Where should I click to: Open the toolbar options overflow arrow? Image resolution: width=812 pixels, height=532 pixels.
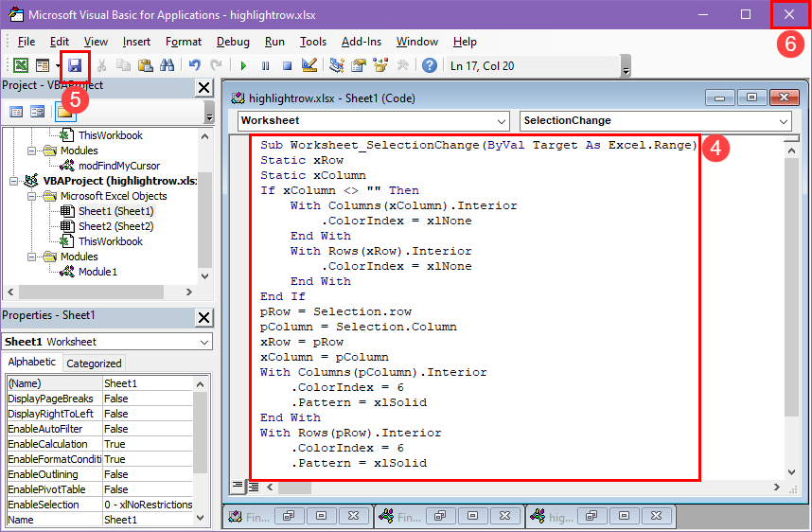pyautogui.click(x=626, y=67)
